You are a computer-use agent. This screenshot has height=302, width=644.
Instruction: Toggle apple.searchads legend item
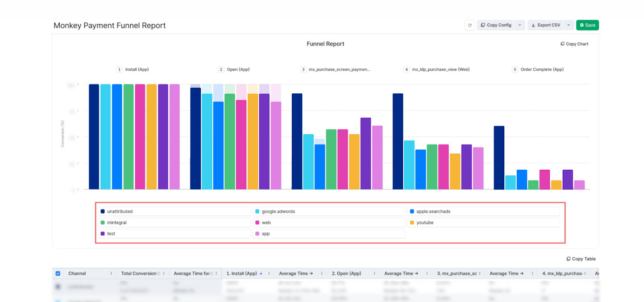click(x=433, y=212)
